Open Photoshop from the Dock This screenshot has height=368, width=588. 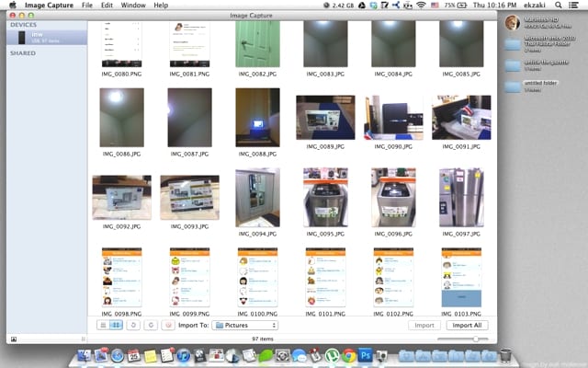click(x=366, y=355)
